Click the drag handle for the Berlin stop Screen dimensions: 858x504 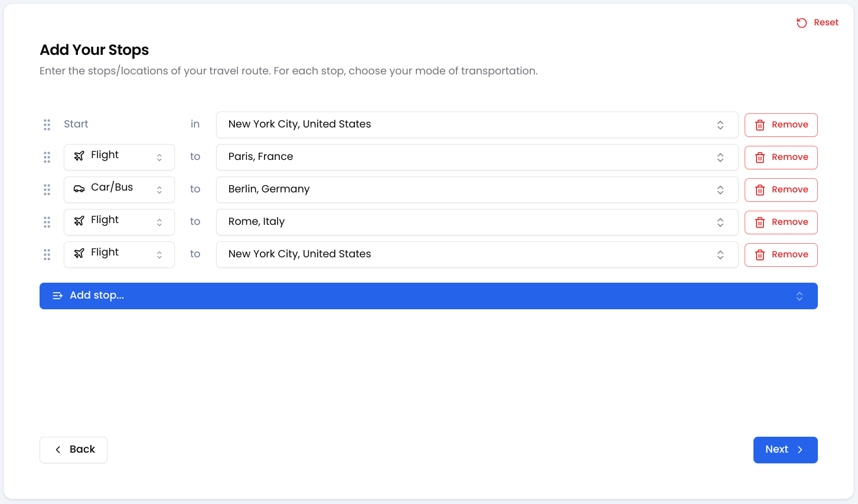click(47, 189)
